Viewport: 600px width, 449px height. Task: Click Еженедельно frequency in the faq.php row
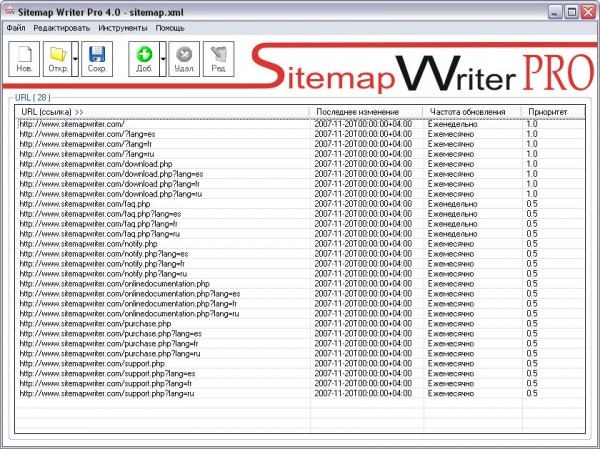pyautogui.click(x=452, y=204)
